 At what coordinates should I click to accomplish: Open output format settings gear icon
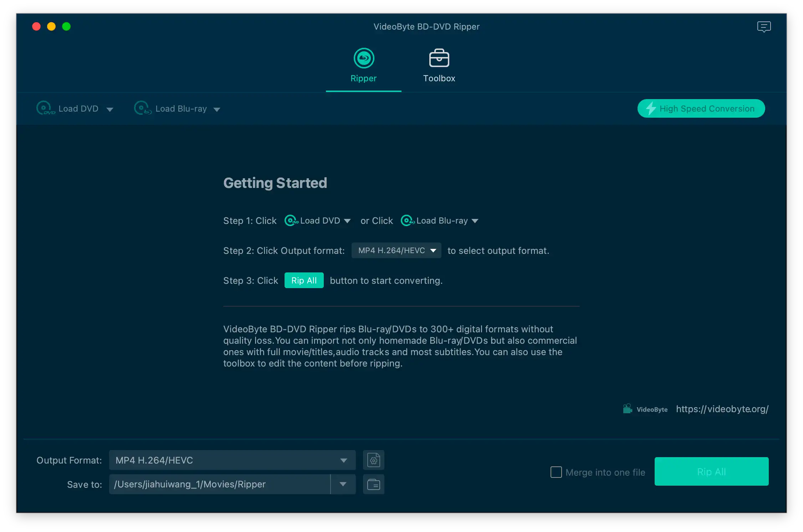pyautogui.click(x=373, y=460)
